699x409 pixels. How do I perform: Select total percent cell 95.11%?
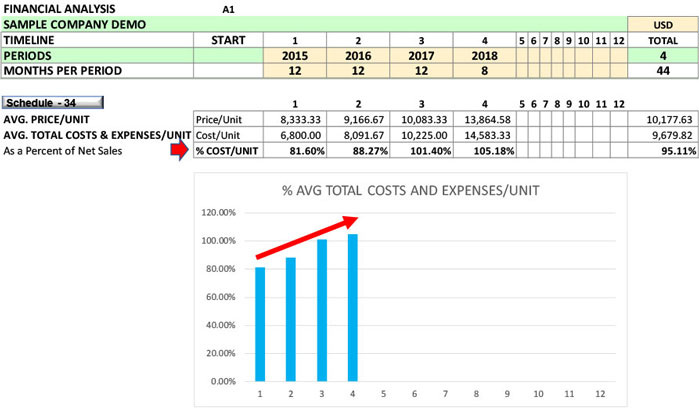coord(662,151)
